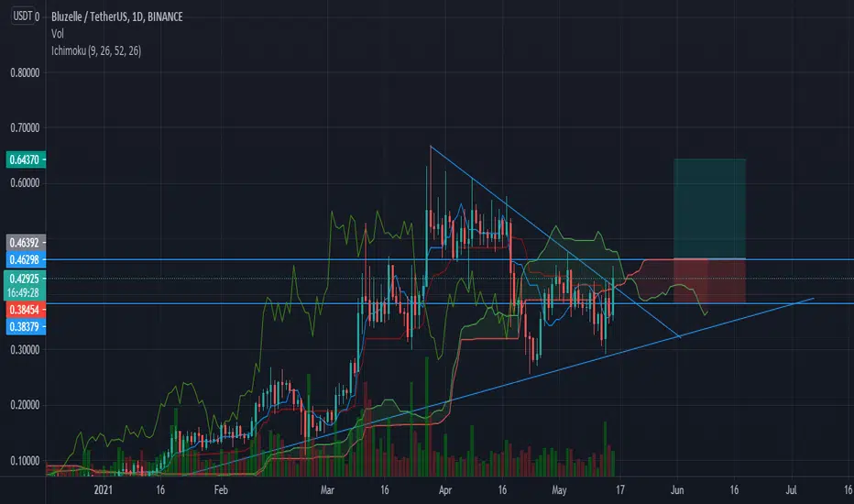Click the Jul time axis label
The image size is (854, 504).
(x=791, y=490)
